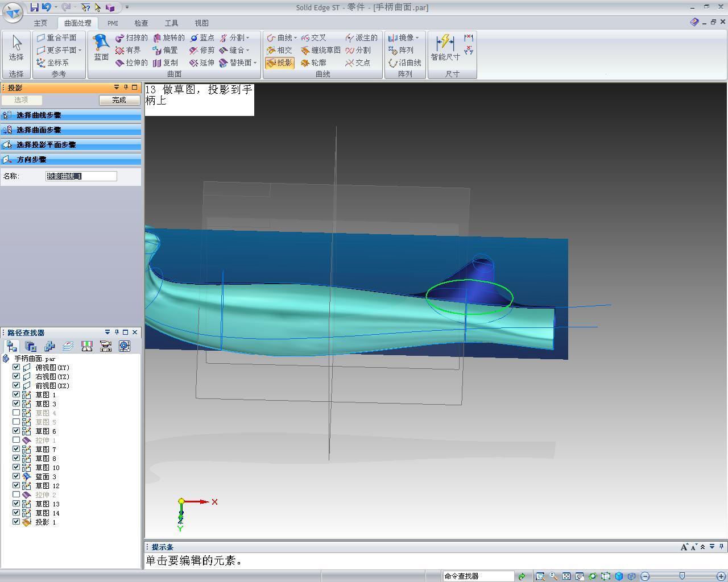Choose the 扫掠的 swept surface tool

pos(131,38)
